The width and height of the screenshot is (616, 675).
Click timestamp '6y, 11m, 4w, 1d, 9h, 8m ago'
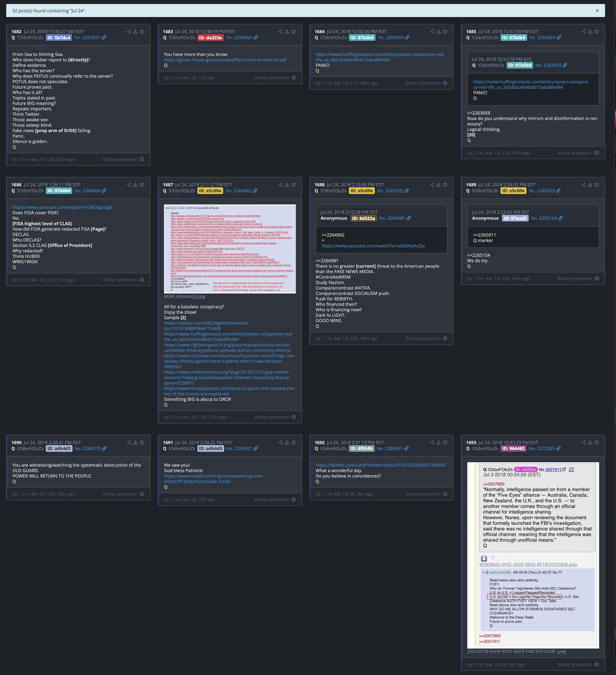[x=344, y=494]
